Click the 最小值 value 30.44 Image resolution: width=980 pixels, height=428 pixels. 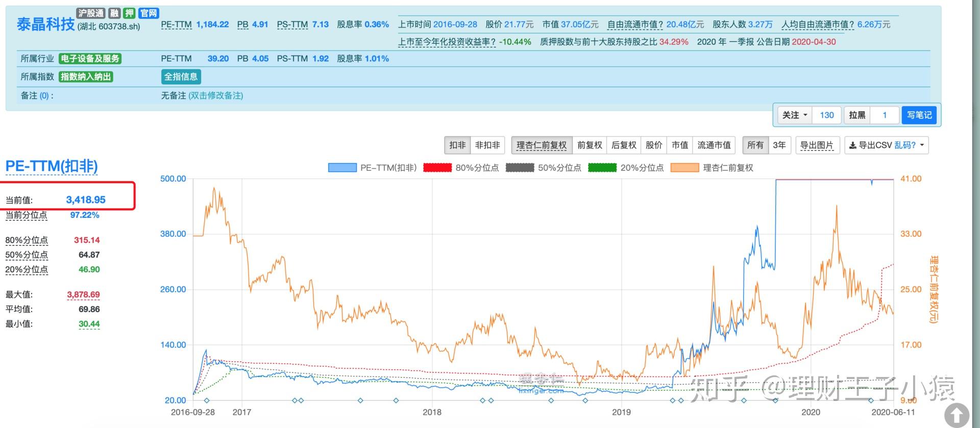point(89,324)
